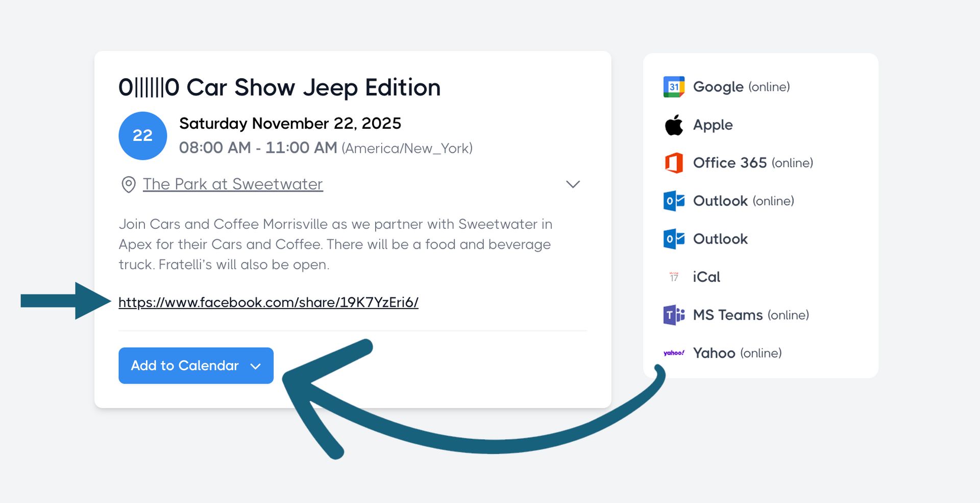
Task: Click the 08:00 AM - 11:00 AM time text
Action: pos(258,148)
